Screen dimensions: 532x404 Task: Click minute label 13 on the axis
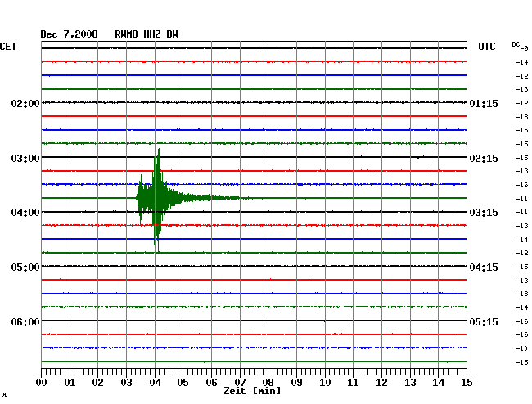tap(410, 383)
